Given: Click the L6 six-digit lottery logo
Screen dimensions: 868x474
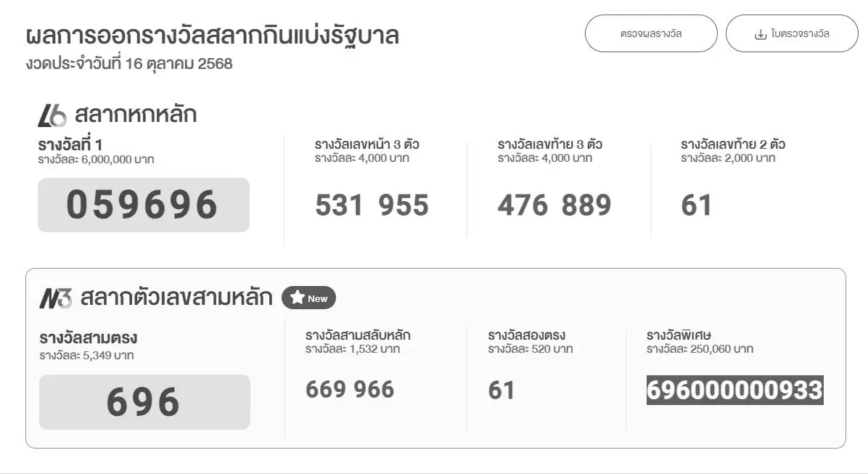Looking at the screenshot, I should click(52, 115).
